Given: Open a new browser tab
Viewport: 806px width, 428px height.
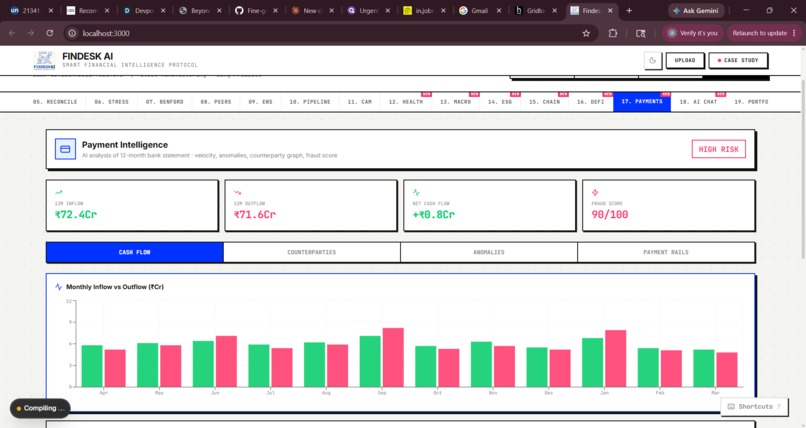Looking at the screenshot, I should click(x=629, y=11).
